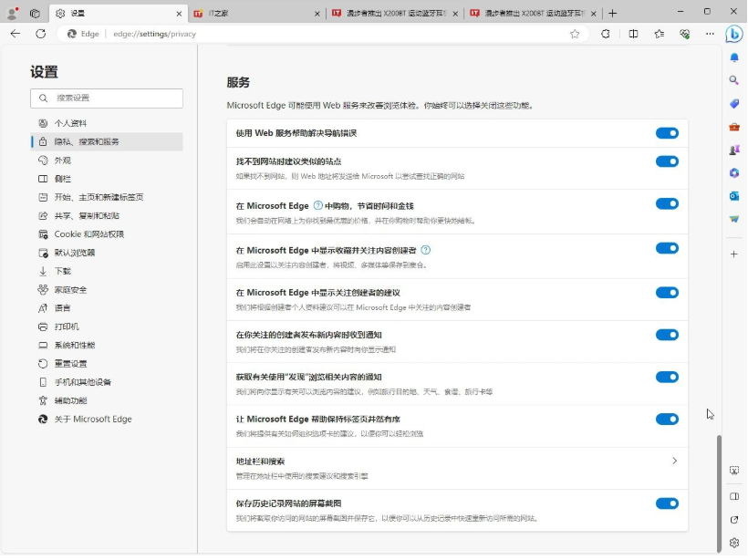The height and width of the screenshot is (560, 748).
Task: Open 开始、主页和新建标签页 settings
Action: (x=107, y=197)
